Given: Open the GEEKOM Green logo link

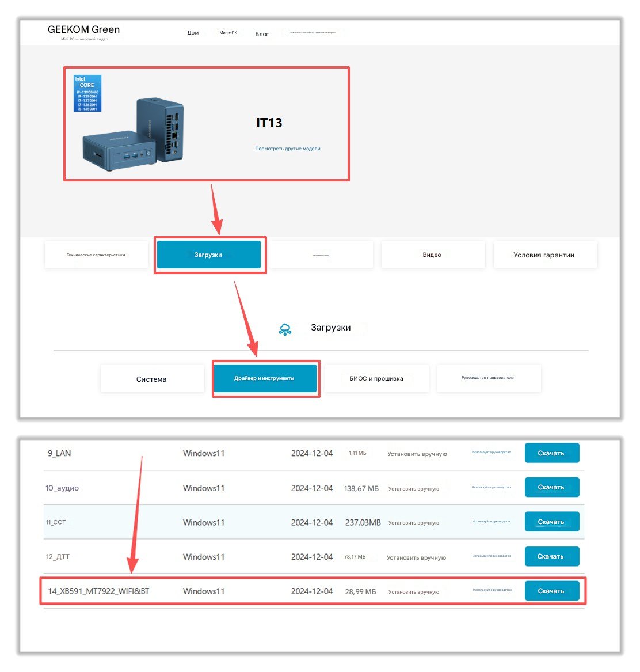Looking at the screenshot, I should pos(84,30).
